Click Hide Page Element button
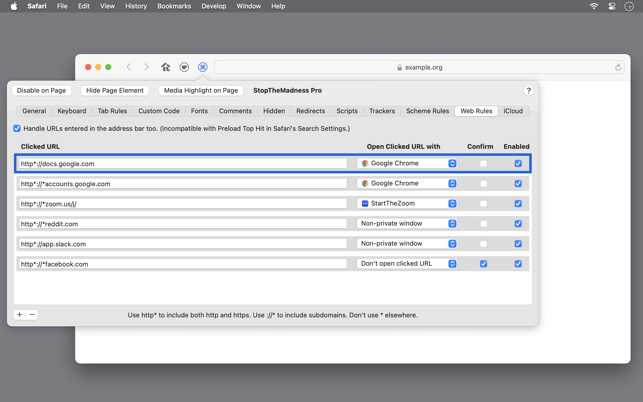This screenshot has width=643, height=402. tap(115, 91)
